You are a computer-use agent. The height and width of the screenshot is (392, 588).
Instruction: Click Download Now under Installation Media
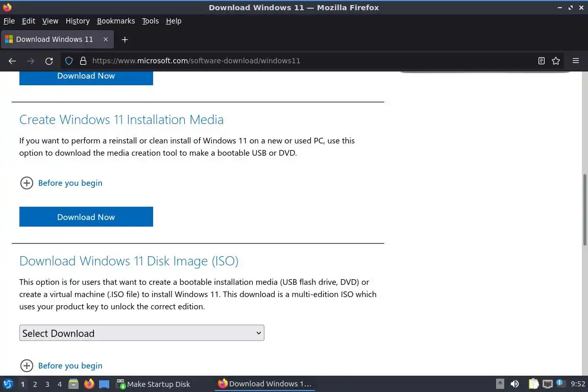86,217
